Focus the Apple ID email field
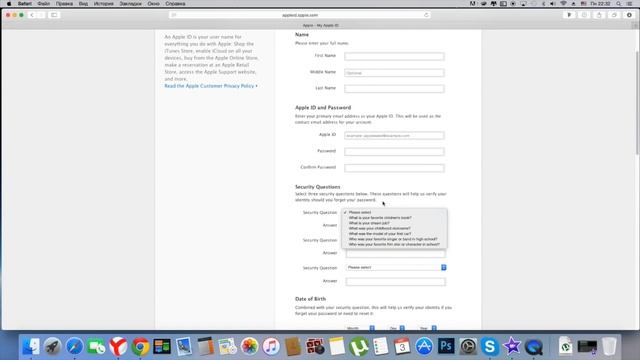The width and height of the screenshot is (640, 360). pos(394,136)
